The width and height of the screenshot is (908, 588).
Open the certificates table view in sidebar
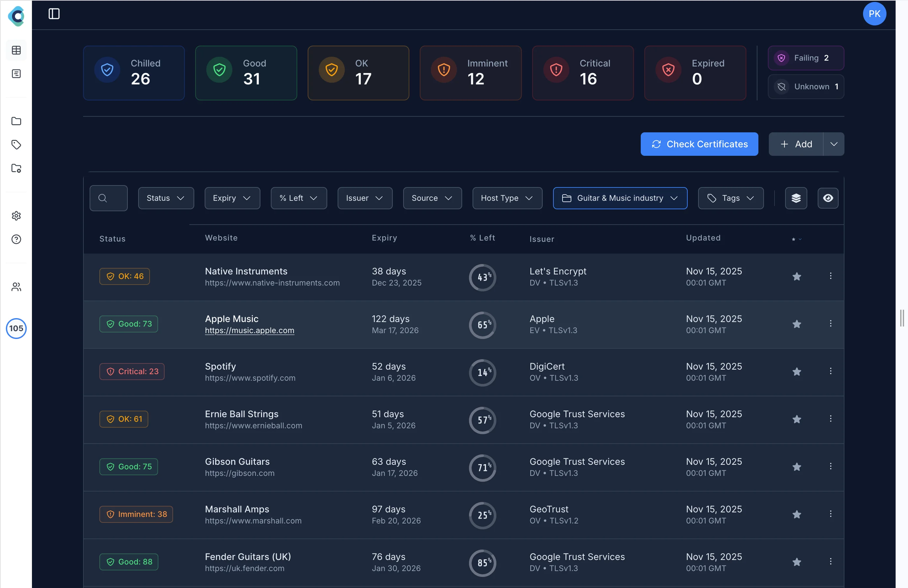[x=16, y=50]
